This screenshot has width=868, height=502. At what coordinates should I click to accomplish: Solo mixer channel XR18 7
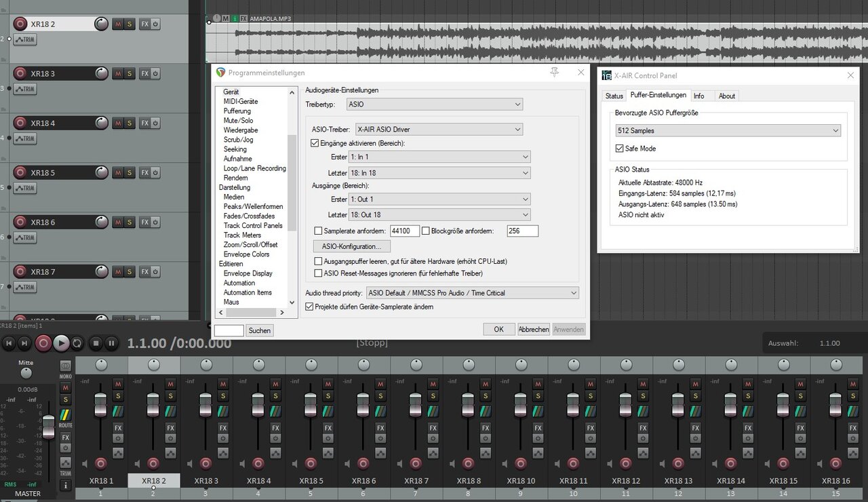pos(433,396)
